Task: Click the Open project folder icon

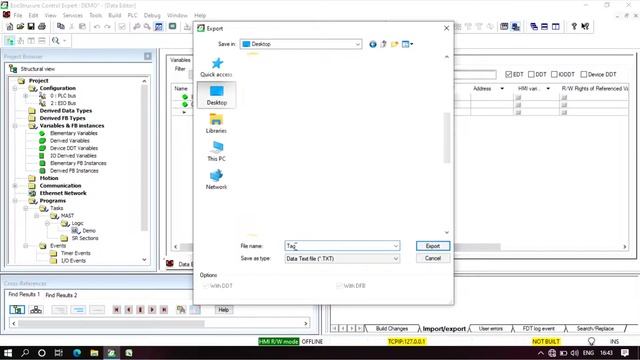Action: coord(20,27)
